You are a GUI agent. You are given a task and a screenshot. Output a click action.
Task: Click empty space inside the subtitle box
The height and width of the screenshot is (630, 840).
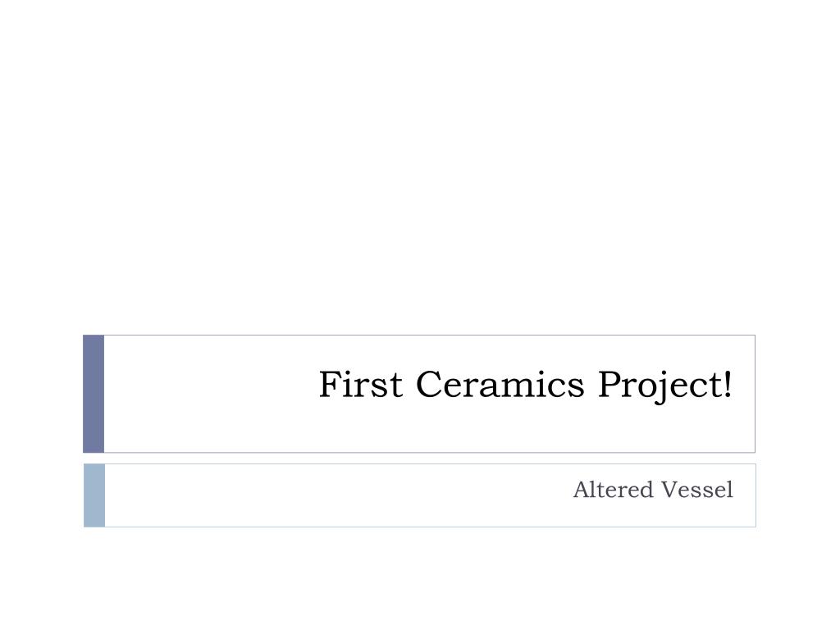click(322, 495)
